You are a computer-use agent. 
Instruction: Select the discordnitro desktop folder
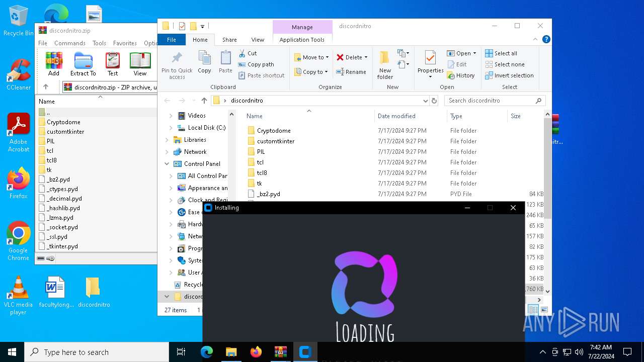[94, 292]
